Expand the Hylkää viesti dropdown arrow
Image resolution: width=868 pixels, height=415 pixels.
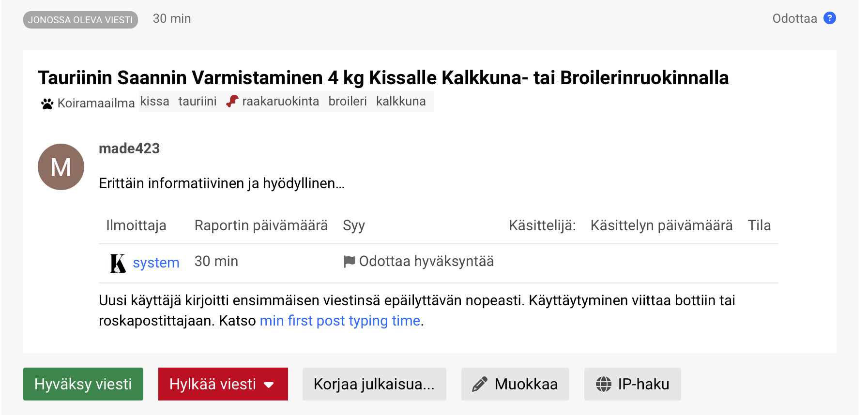point(269,385)
